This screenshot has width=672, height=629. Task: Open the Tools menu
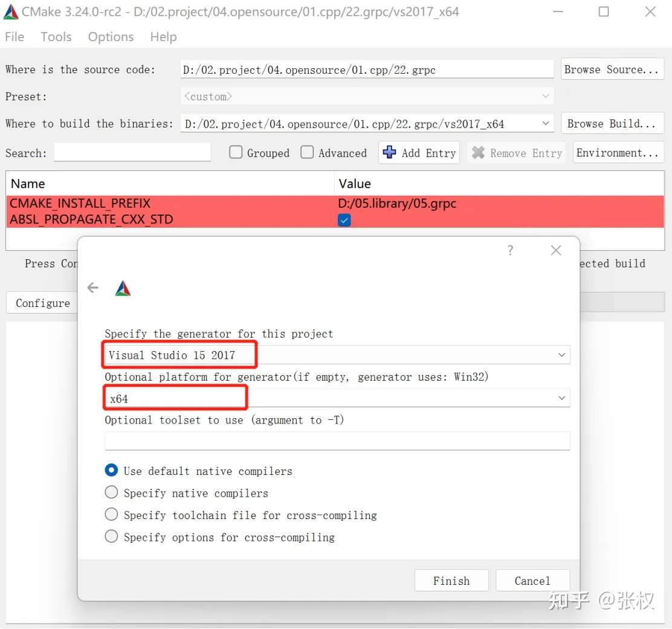[x=56, y=37]
